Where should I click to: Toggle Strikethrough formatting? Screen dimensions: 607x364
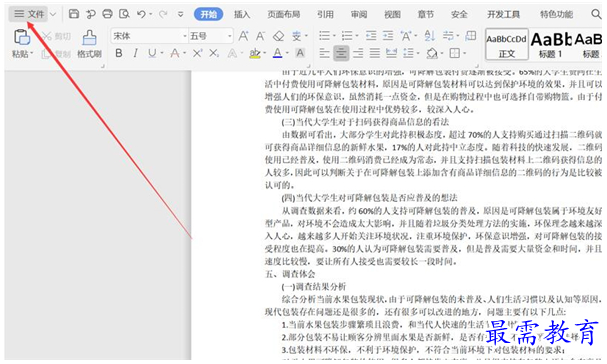click(175, 53)
